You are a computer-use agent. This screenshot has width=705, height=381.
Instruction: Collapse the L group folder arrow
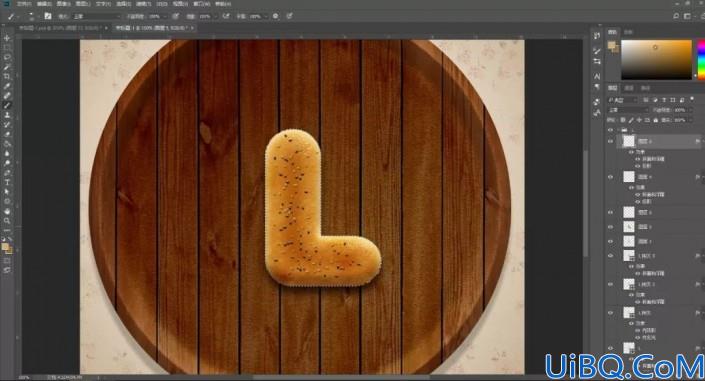[x=619, y=130]
